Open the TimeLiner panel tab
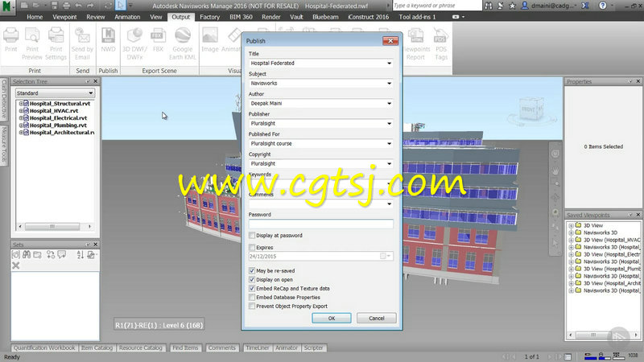Screen dimensions: 644x362 pos(257,348)
